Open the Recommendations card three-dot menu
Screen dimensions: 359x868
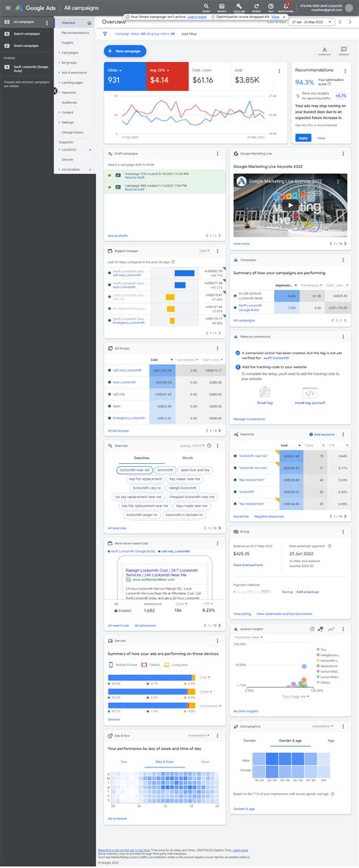(345, 71)
